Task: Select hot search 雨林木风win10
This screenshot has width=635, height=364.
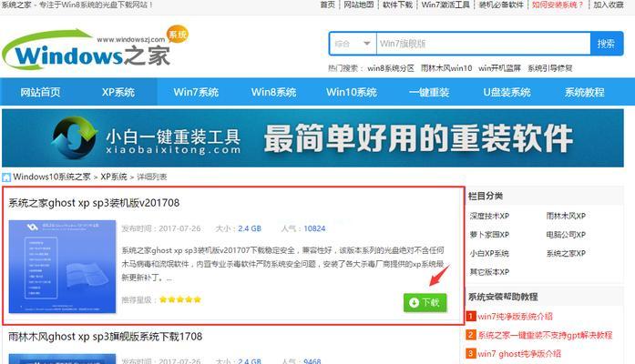Action: (x=446, y=68)
